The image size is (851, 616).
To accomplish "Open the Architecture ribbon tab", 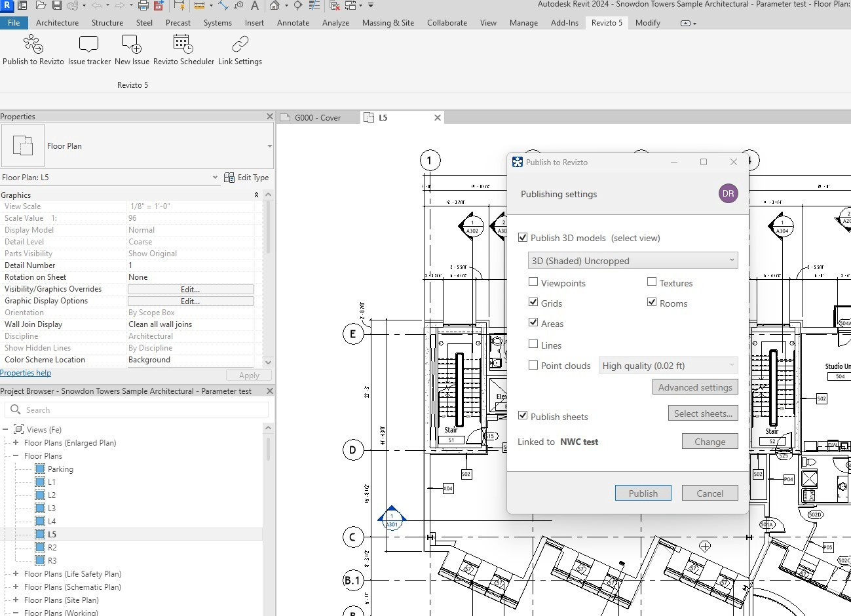I will pyautogui.click(x=57, y=22).
